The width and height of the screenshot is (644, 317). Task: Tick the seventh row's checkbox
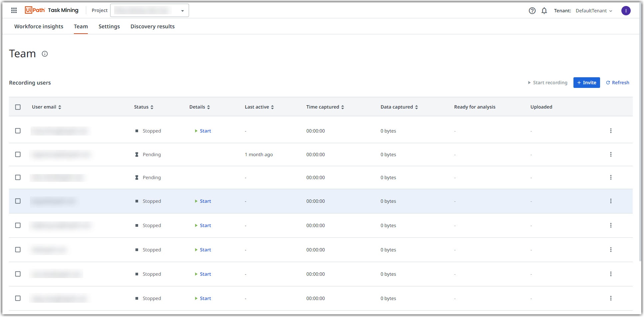pyautogui.click(x=18, y=274)
